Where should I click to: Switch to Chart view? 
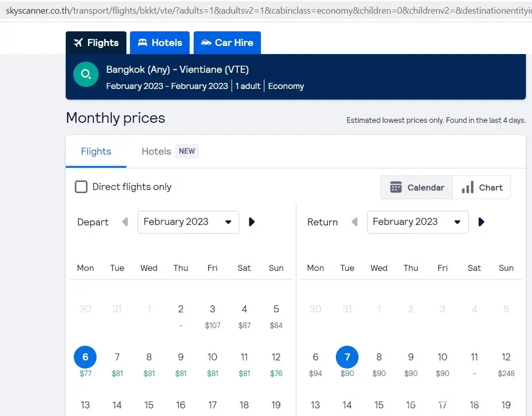click(x=481, y=188)
